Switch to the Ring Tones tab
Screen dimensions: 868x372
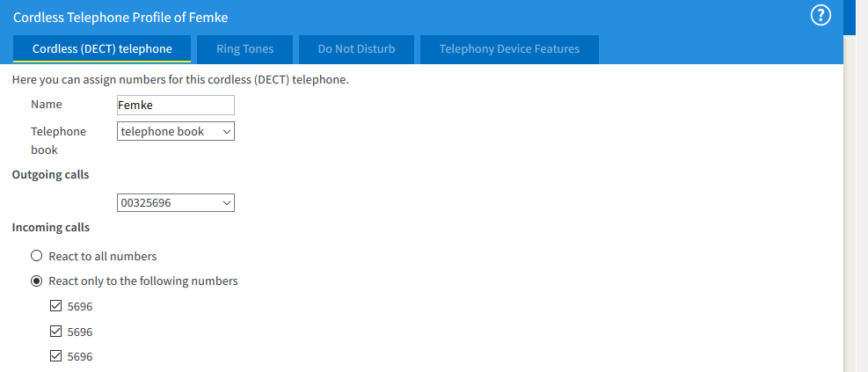[x=244, y=49]
